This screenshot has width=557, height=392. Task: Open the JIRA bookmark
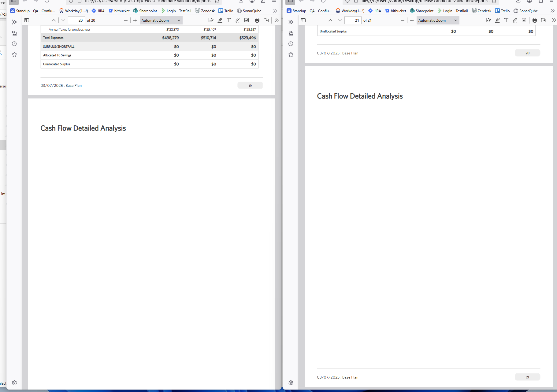tap(98, 11)
